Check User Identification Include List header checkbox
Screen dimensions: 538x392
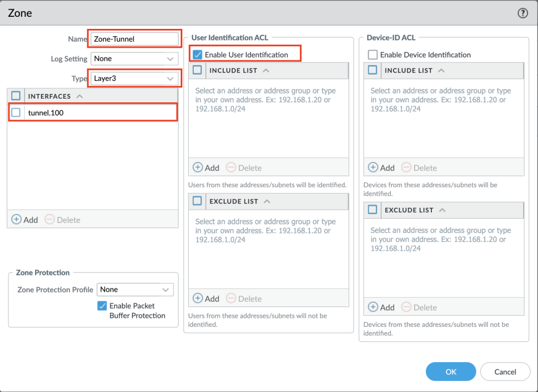[198, 70]
